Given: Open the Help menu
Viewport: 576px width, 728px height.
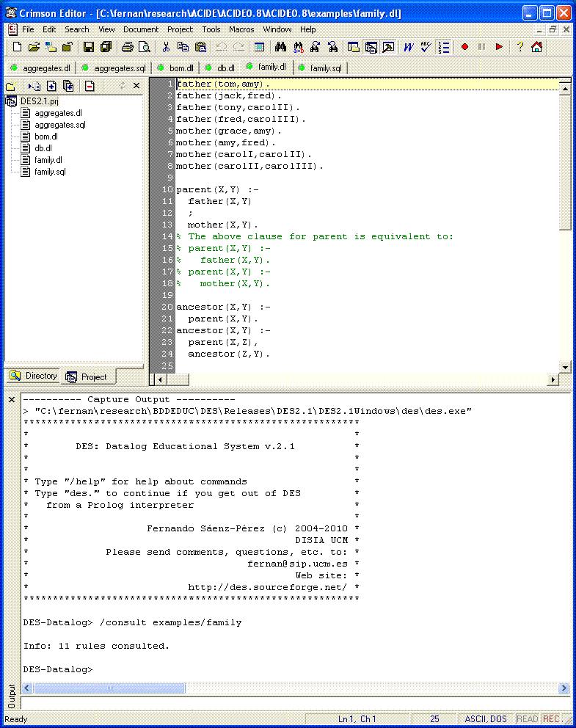Looking at the screenshot, I should [x=307, y=29].
